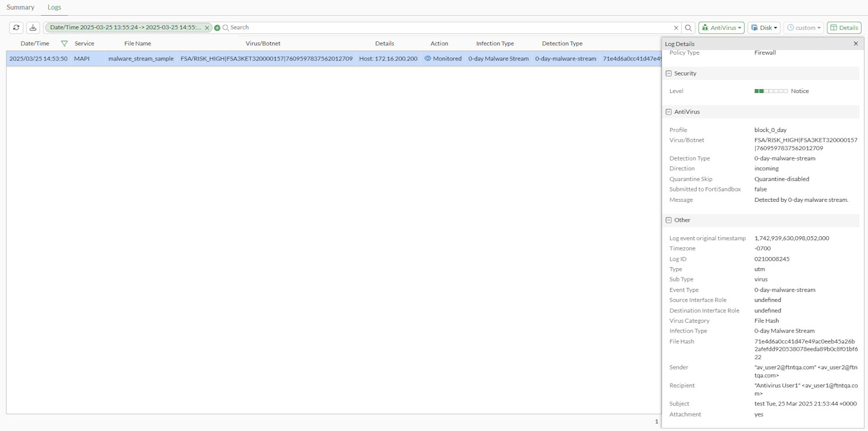Click the Disk storage icon

coord(756,27)
